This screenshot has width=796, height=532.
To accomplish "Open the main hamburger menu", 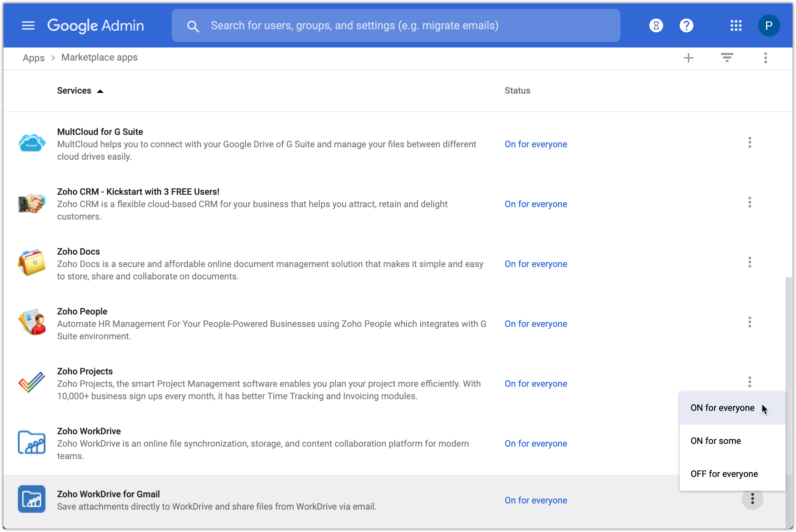I will tap(28, 25).
